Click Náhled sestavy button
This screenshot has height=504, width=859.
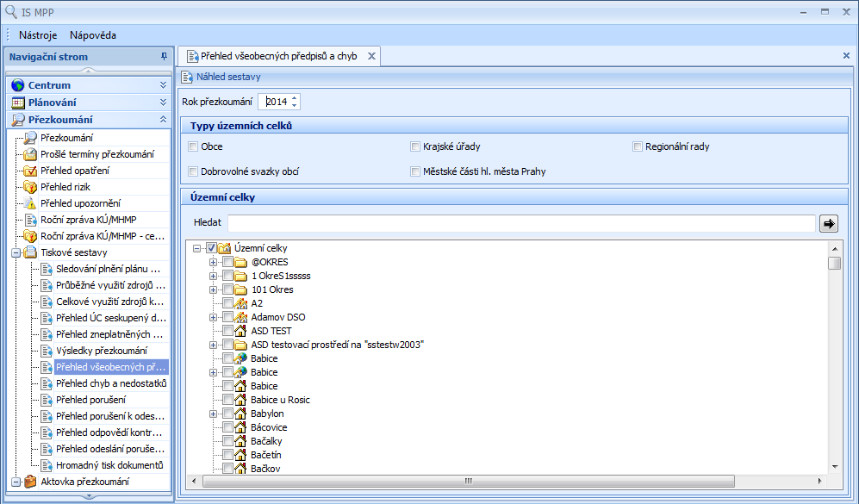click(x=222, y=78)
